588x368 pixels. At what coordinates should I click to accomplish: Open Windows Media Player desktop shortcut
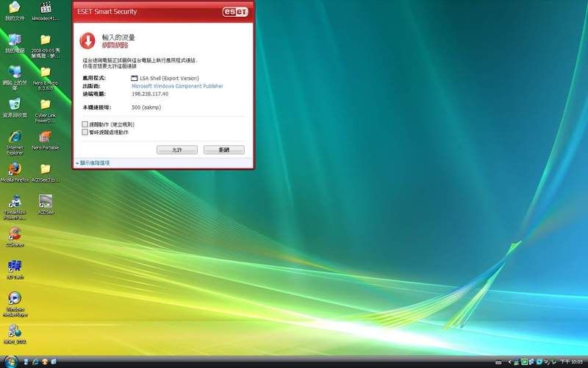tap(14, 299)
